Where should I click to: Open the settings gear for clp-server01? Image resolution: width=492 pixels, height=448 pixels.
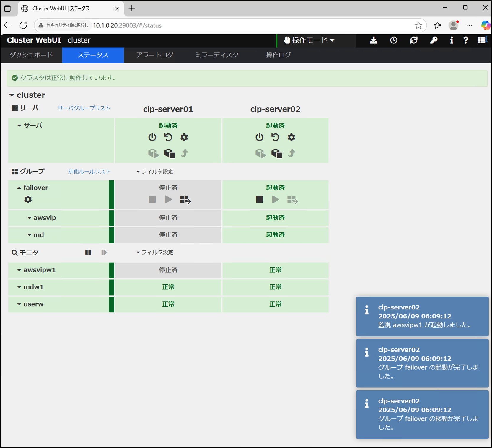pyautogui.click(x=184, y=137)
